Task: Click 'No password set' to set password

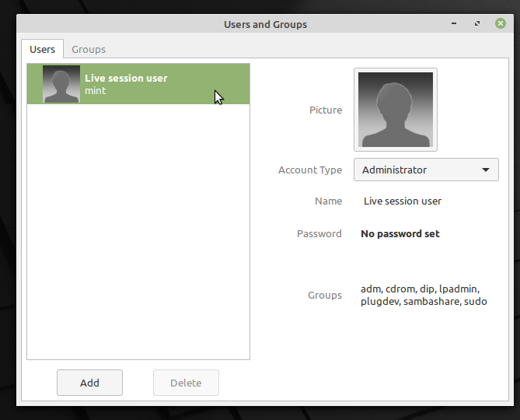Action: [400, 233]
